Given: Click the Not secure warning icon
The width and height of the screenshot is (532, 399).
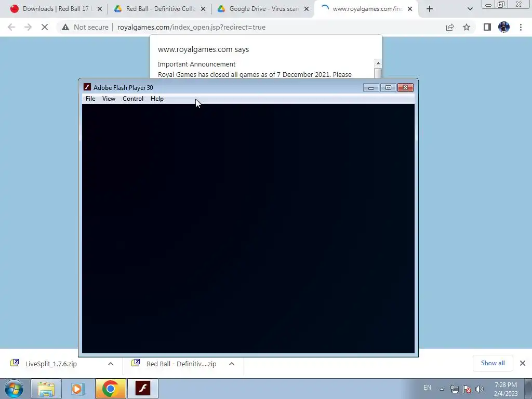Looking at the screenshot, I should pos(65,27).
